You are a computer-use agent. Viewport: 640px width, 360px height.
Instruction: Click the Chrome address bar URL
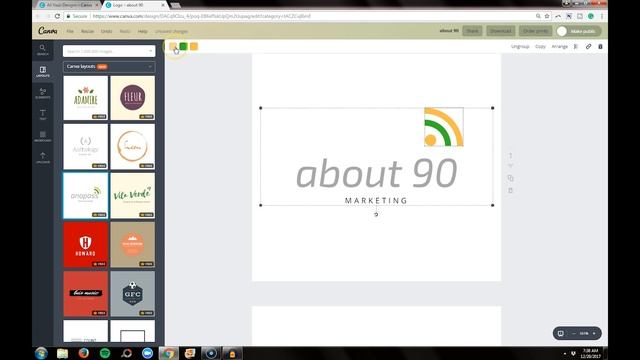pyautogui.click(x=202, y=16)
